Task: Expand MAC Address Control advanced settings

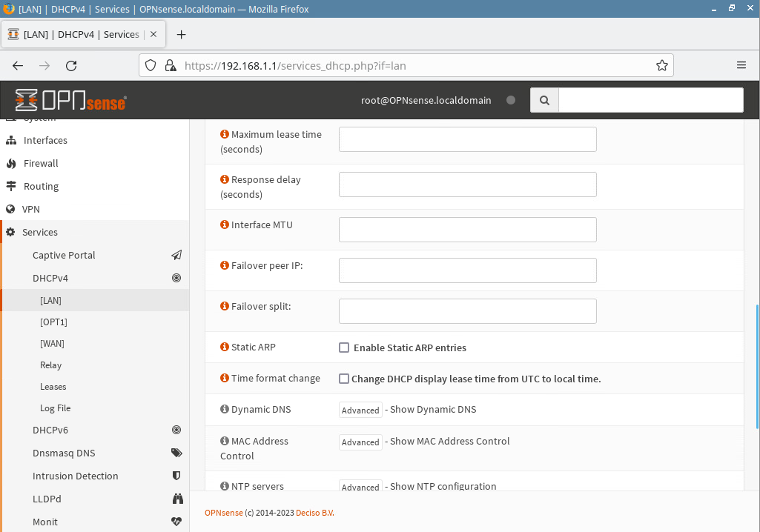Action: pyautogui.click(x=360, y=442)
